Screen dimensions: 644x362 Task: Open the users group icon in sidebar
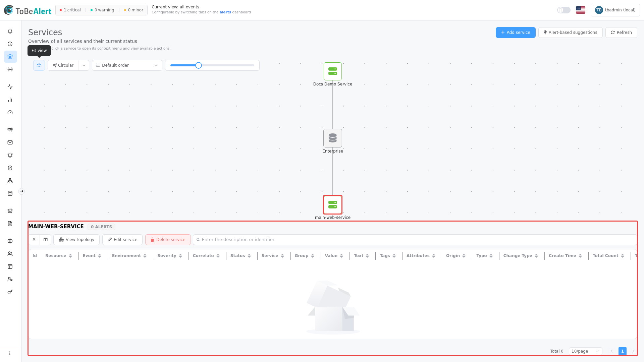click(x=10, y=254)
